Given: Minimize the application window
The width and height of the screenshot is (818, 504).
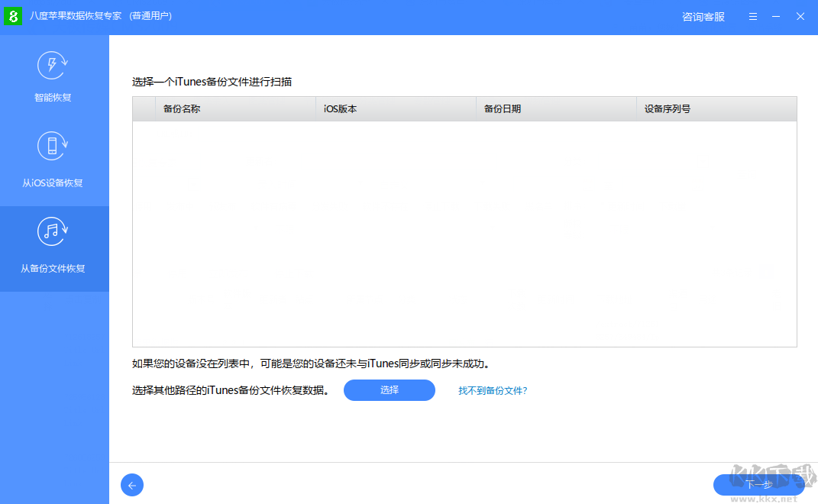Looking at the screenshot, I should (x=775, y=16).
